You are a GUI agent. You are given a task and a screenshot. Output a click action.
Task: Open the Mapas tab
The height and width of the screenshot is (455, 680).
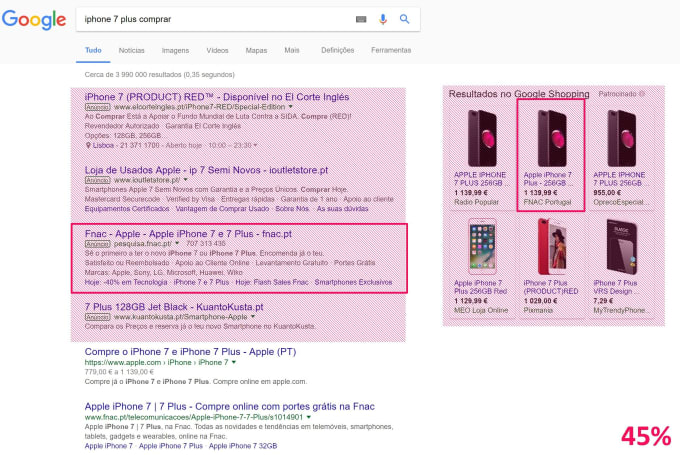(256, 50)
